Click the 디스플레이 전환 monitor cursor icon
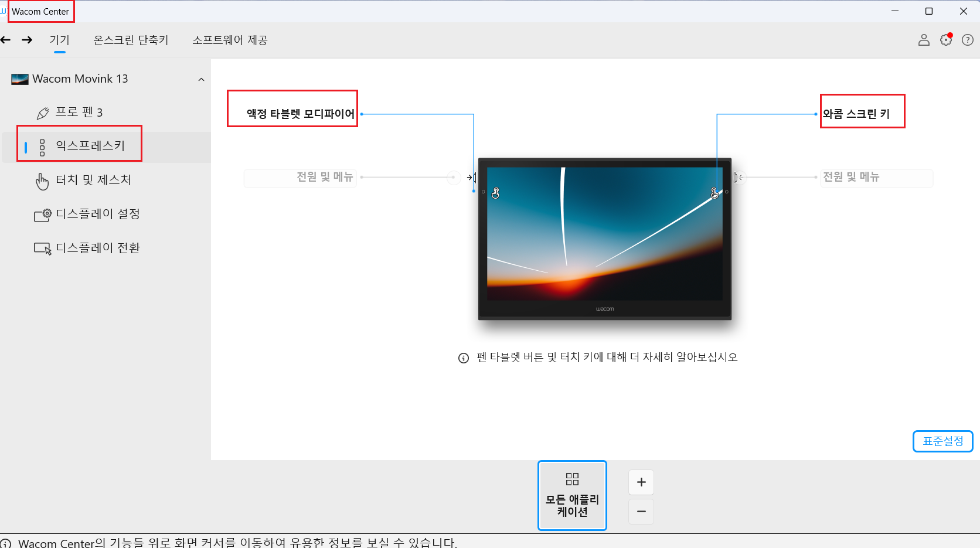The image size is (980, 548). click(x=42, y=249)
